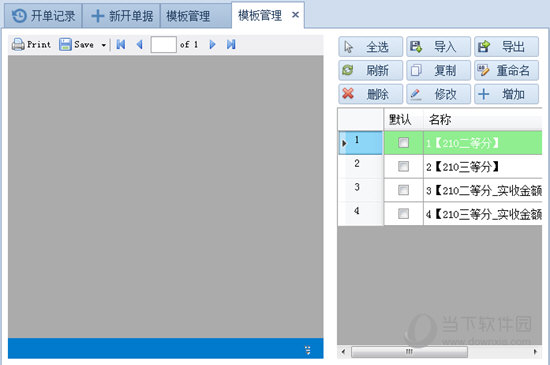Select template 1【210二等分】
This screenshot has height=365, width=550.
pos(483,143)
